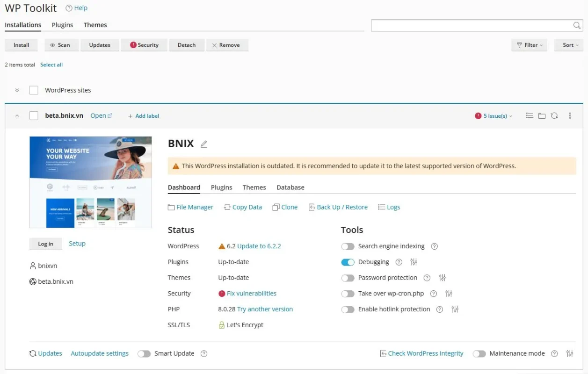Click the site preview thumbnail
This screenshot has width=588, height=374.
click(90, 181)
